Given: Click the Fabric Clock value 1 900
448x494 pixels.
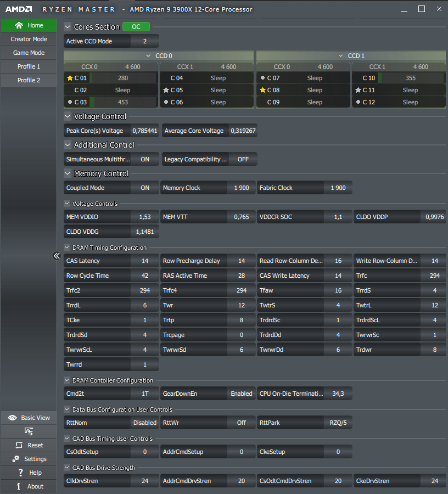Looking at the screenshot, I should 338,188.
